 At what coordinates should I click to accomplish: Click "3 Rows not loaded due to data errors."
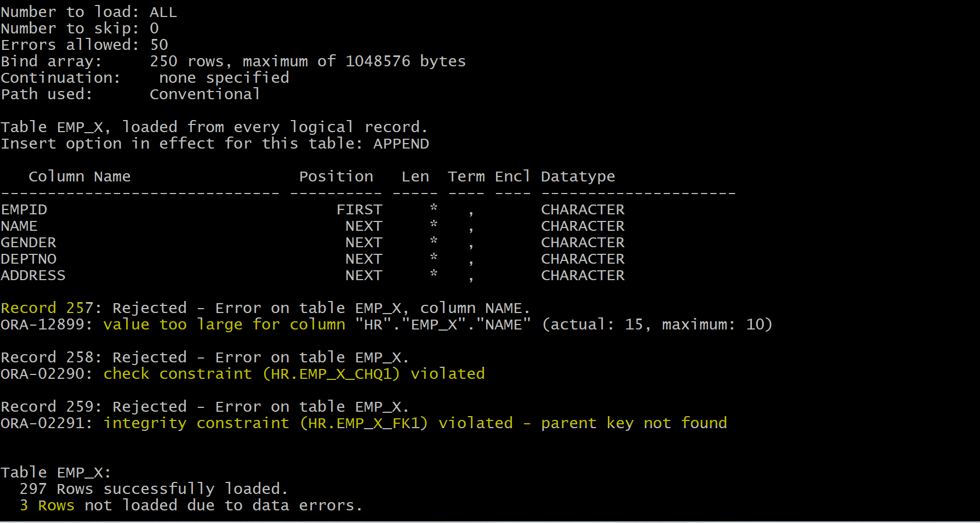click(x=191, y=505)
